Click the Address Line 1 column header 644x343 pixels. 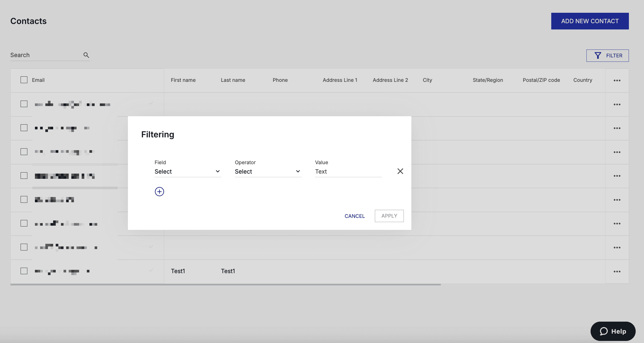click(340, 80)
